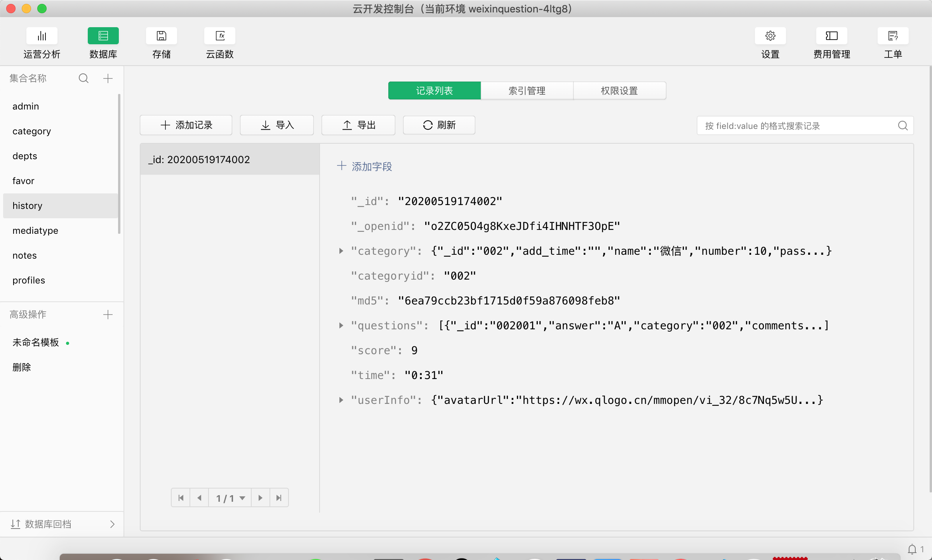The width and height of the screenshot is (932, 560).
Task: Open the 设置 settings gear
Action: (770, 36)
